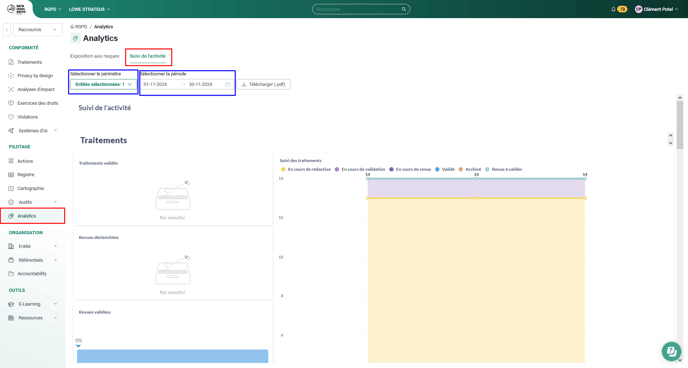This screenshot has width=688, height=368.
Task: Click the Exercices des droits icon
Action: 11,103
